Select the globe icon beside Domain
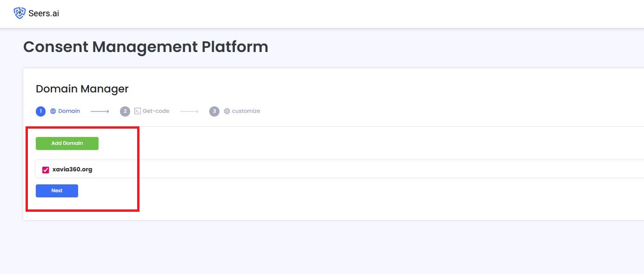Viewport: 644px width, 274px height. point(53,111)
